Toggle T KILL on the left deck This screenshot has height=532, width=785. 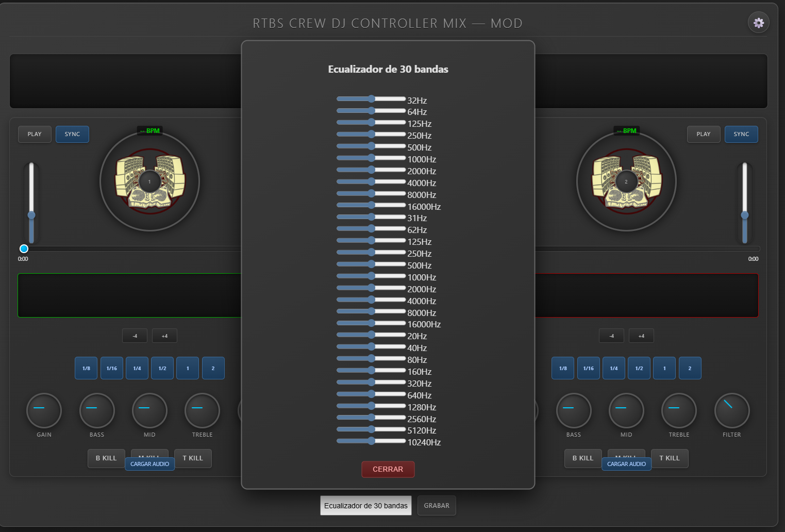193,458
